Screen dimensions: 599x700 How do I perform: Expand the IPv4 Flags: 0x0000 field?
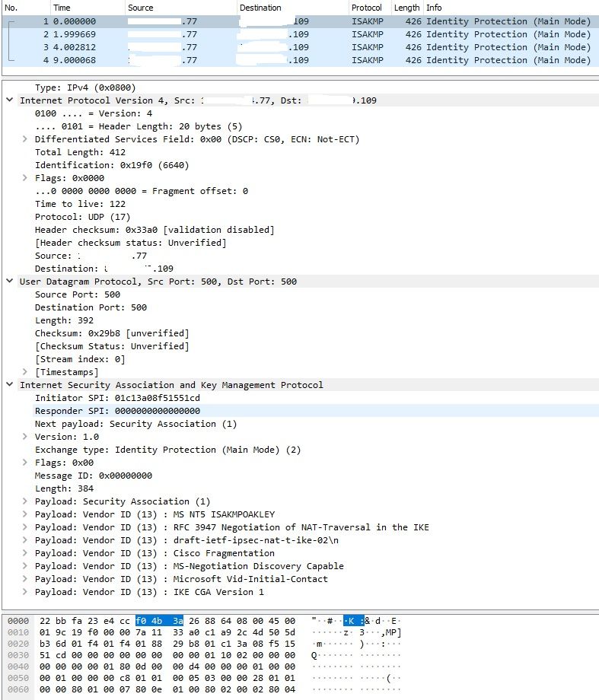click(x=25, y=178)
